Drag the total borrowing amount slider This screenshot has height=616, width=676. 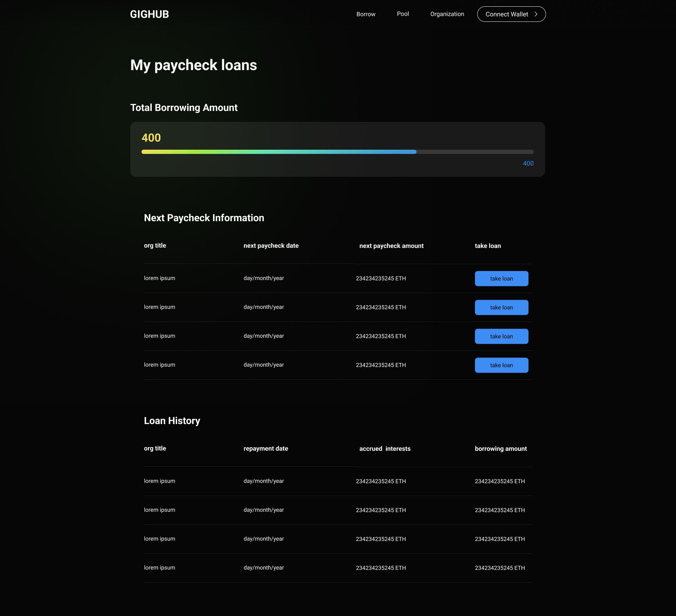click(415, 151)
